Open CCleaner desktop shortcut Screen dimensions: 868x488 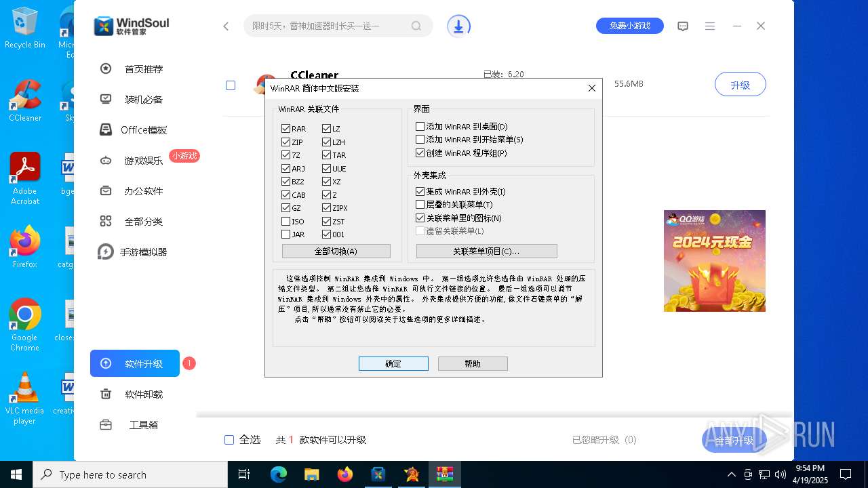coord(25,101)
